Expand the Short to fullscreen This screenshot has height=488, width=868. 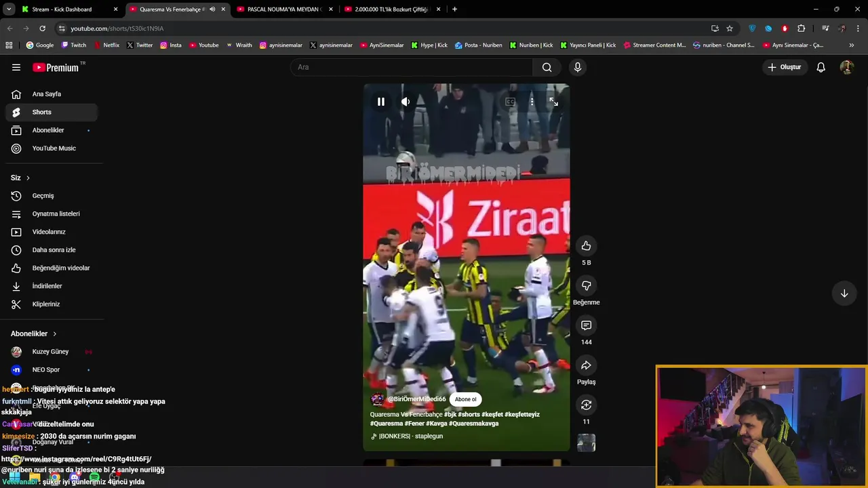[553, 102]
